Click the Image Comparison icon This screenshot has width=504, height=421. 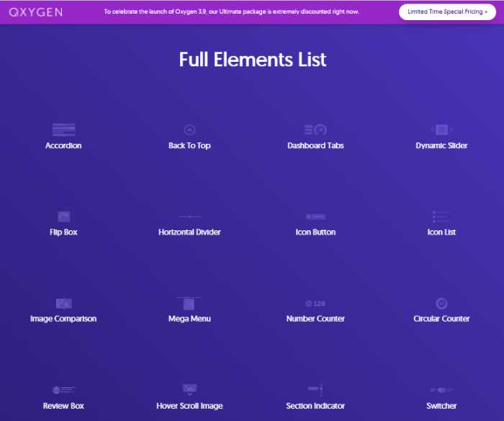click(x=63, y=303)
